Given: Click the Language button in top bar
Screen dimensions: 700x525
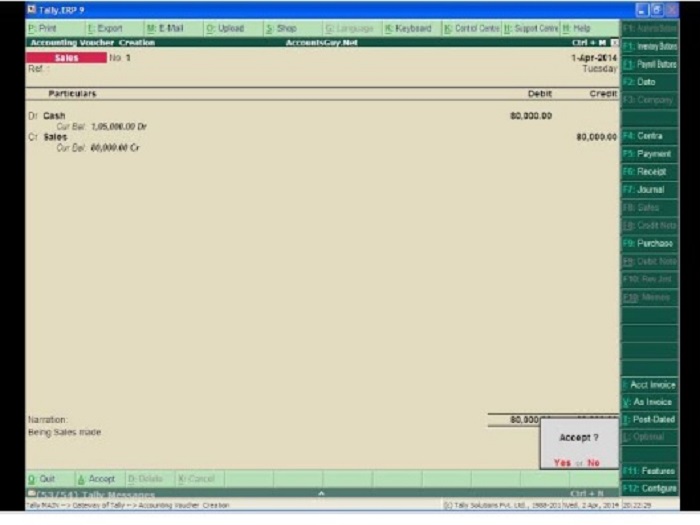Looking at the screenshot, I should (350, 29).
